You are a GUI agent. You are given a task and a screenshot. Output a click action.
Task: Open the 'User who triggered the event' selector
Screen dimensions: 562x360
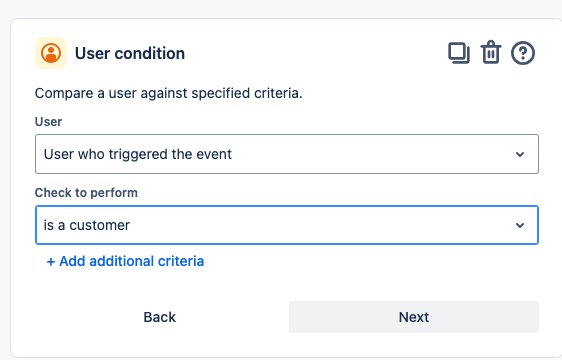[287, 154]
